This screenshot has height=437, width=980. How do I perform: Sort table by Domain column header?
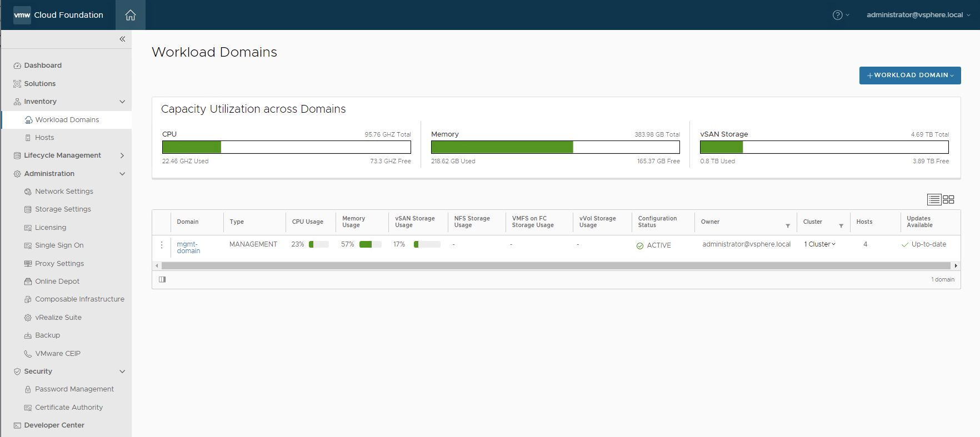pos(188,222)
